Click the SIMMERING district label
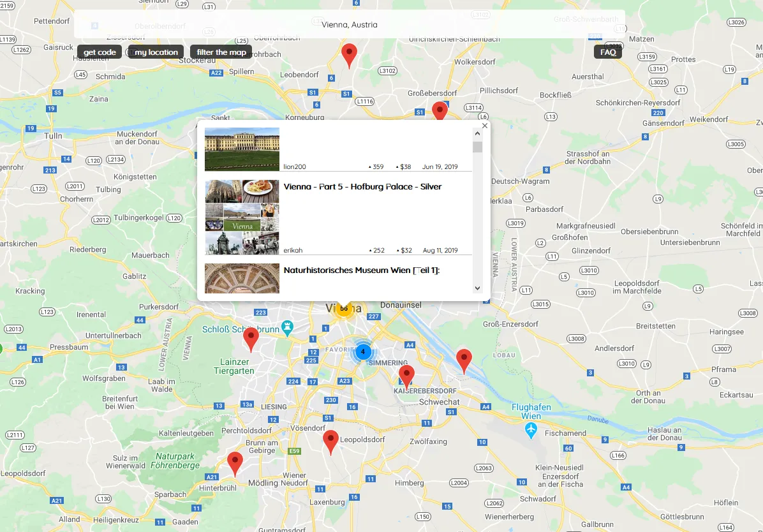 click(389, 363)
